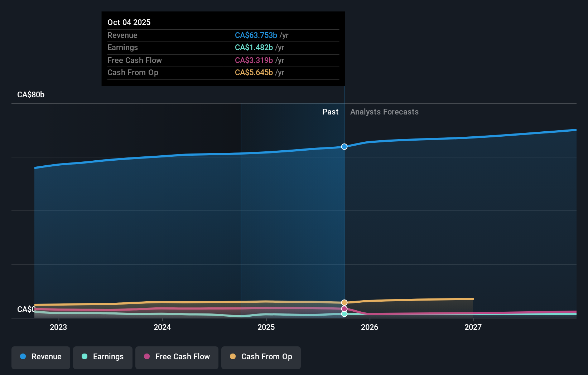The width and height of the screenshot is (588, 375).
Task: Click the blue Revenue legend dot
Action: [x=23, y=357]
